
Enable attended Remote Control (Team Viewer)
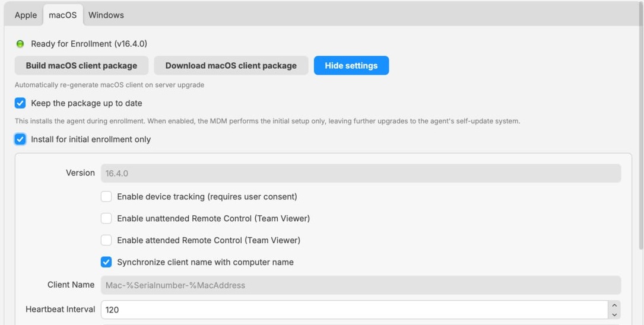[x=106, y=240]
